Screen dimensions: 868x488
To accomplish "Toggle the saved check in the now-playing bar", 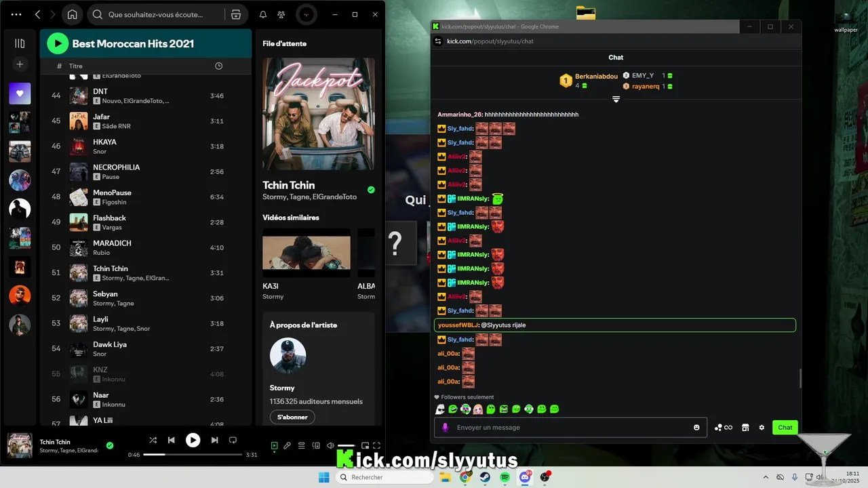I will (110, 445).
